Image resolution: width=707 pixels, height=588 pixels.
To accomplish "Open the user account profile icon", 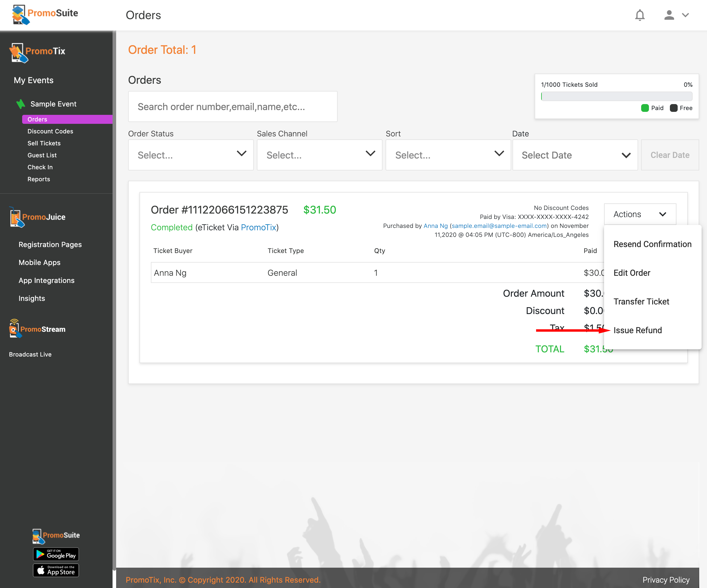I will tap(669, 15).
